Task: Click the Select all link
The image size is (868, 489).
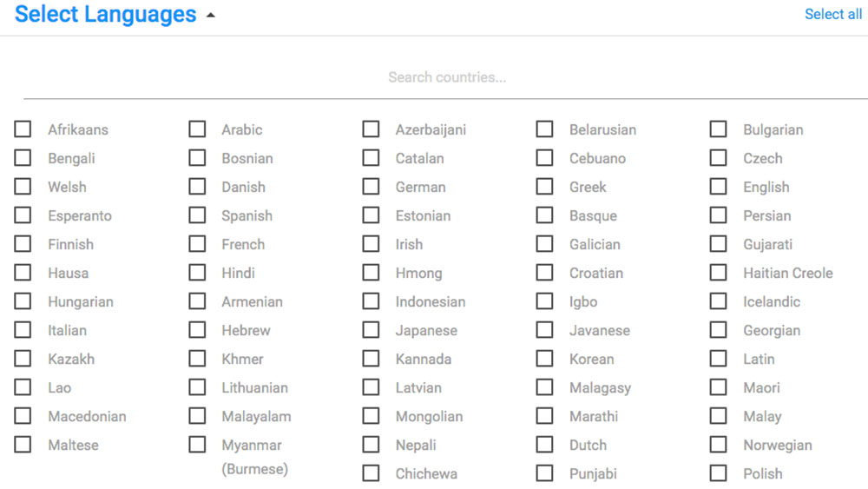Action: pos(832,14)
